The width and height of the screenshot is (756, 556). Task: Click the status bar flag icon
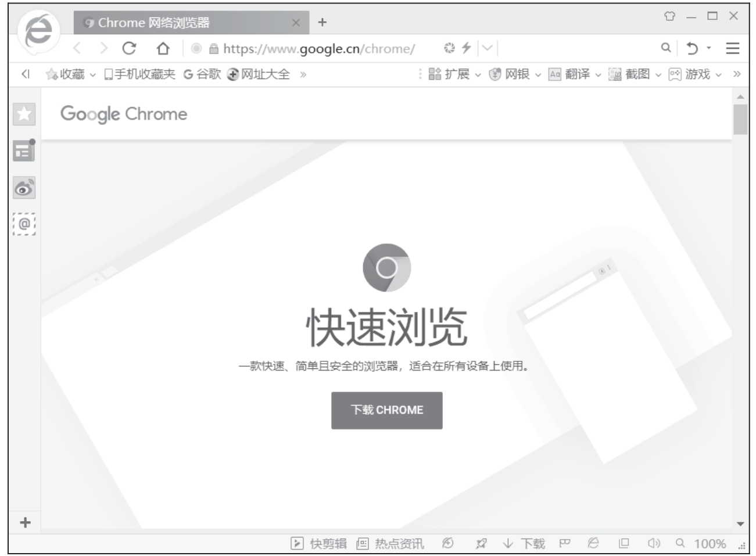(x=564, y=544)
